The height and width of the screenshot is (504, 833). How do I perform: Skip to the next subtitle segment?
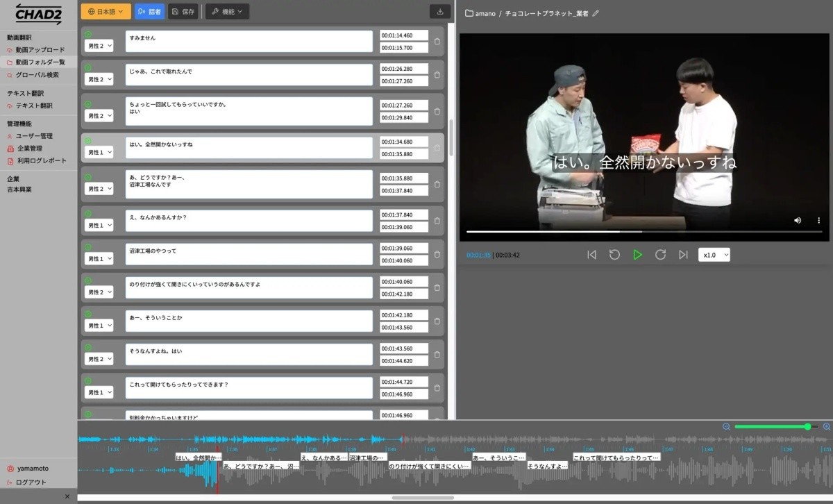point(683,255)
